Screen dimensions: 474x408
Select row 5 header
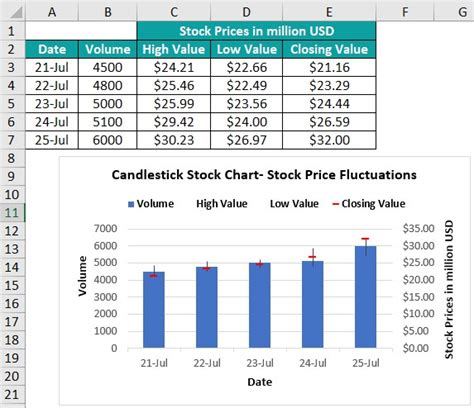12,104
